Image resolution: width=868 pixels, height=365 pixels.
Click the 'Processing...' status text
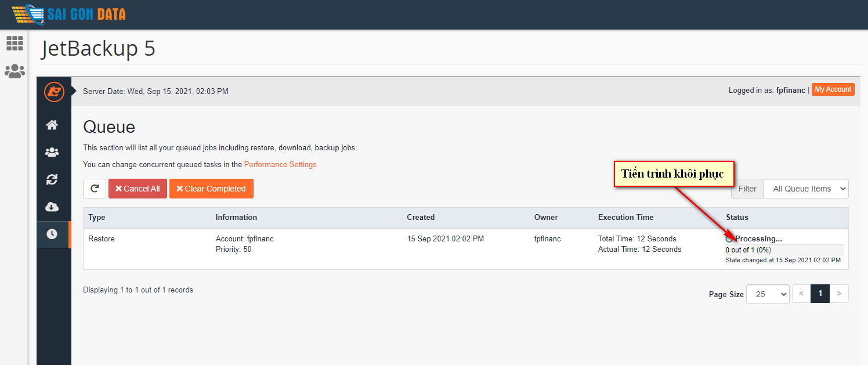(x=758, y=238)
